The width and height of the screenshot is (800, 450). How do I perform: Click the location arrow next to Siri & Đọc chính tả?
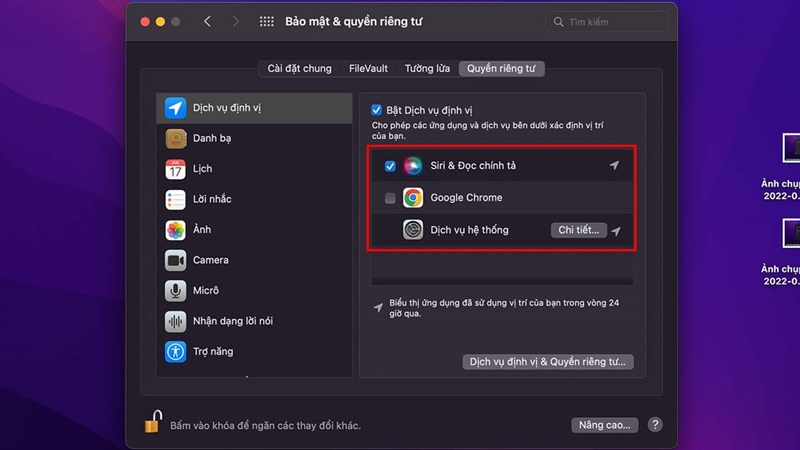click(x=614, y=165)
